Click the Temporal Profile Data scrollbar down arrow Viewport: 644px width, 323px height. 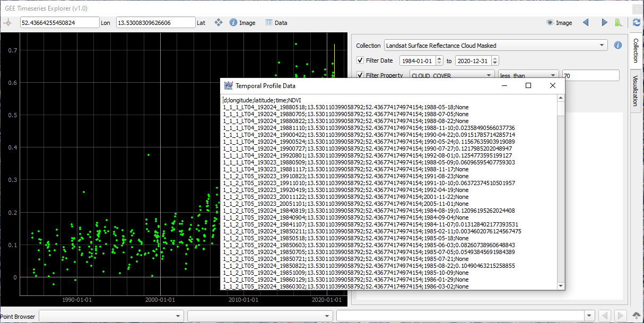tap(561, 286)
